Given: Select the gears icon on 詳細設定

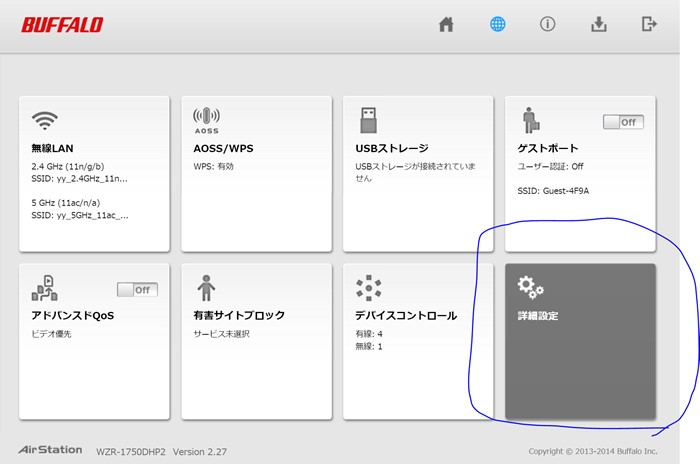Looking at the screenshot, I should [x=530, y=287].
